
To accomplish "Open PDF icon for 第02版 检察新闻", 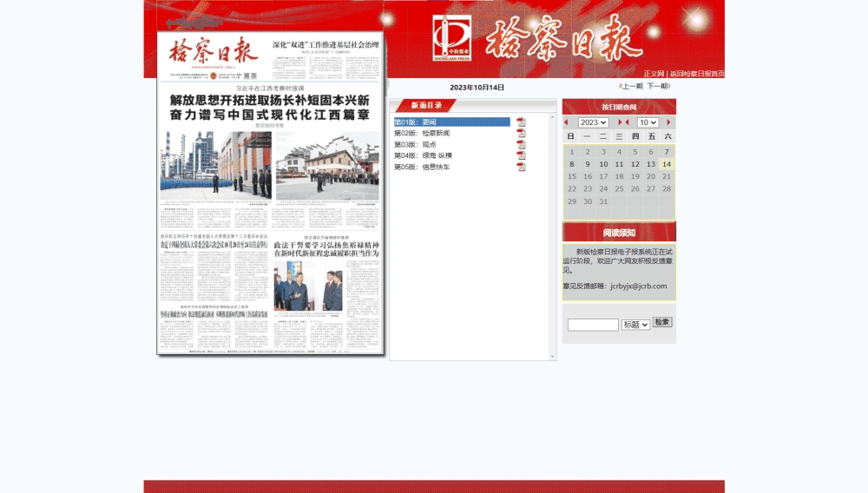I will 521,134.
